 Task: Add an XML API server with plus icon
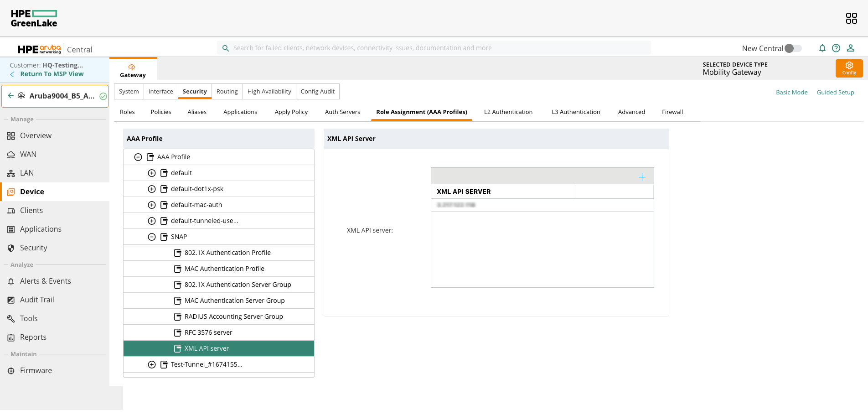[642, 177]
